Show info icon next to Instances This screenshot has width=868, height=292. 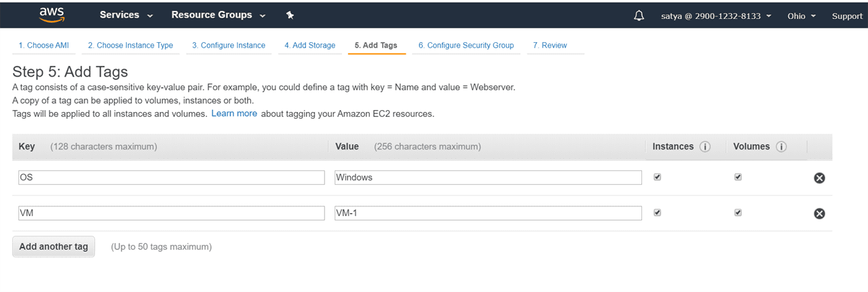pos(705,147)
